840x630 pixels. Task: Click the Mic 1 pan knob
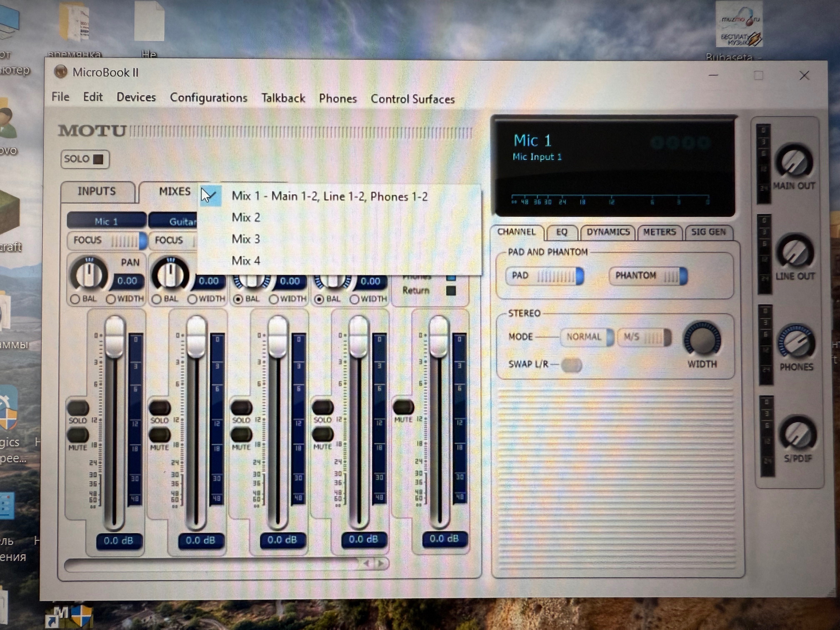coord(89,274)
